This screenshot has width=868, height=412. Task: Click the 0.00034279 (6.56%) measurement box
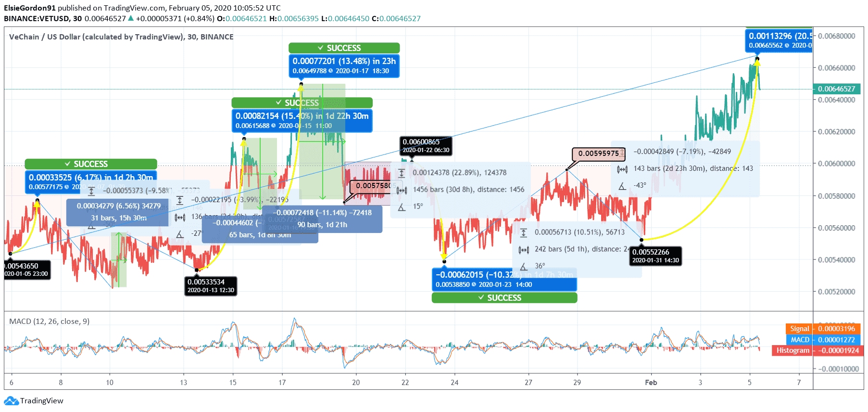point(119,212)
